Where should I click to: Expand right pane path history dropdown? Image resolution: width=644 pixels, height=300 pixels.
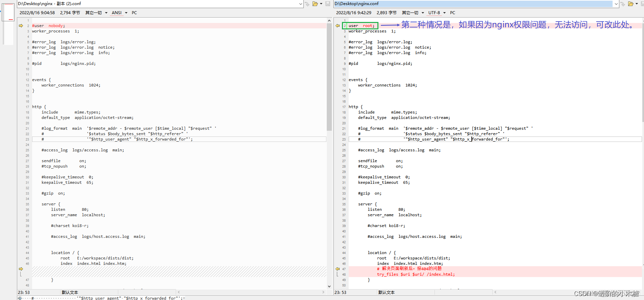click(x=616, y=4)
